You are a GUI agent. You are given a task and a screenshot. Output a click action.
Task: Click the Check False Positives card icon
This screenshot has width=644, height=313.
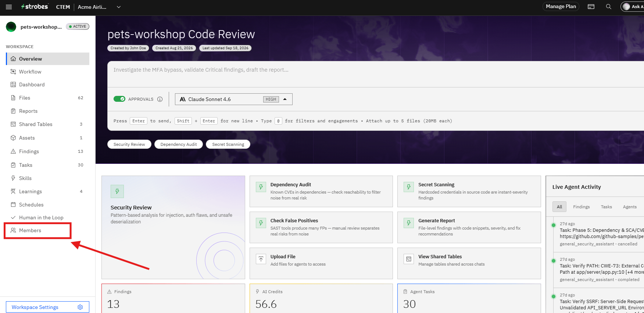tap(261, 223)
